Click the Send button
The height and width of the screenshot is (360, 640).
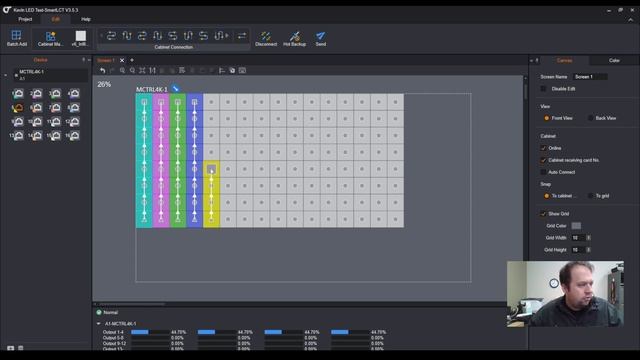pos(320,39)
